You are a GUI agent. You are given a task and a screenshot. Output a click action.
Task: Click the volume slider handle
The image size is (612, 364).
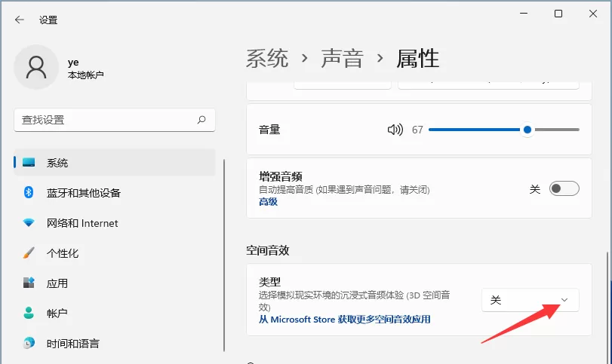(x=527, y=130)
